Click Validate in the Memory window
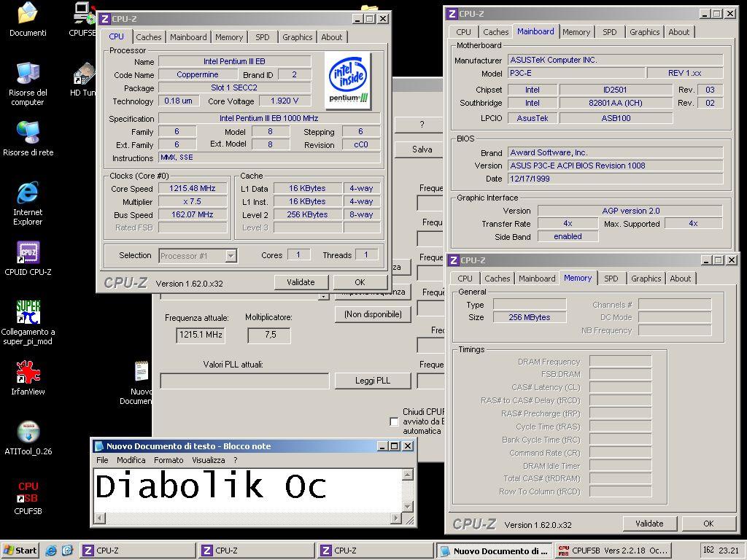Viewport: 747px width, 560px height. click(649, 524)
